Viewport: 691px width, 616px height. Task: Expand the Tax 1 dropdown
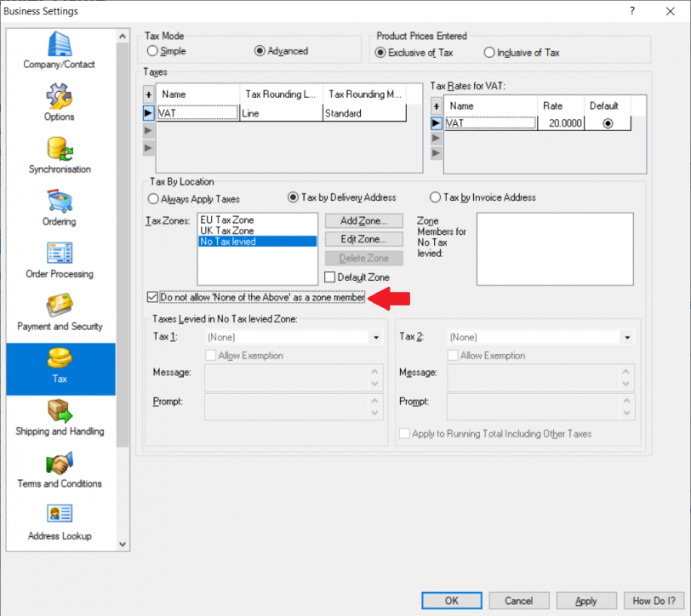(x=375, y=338)
